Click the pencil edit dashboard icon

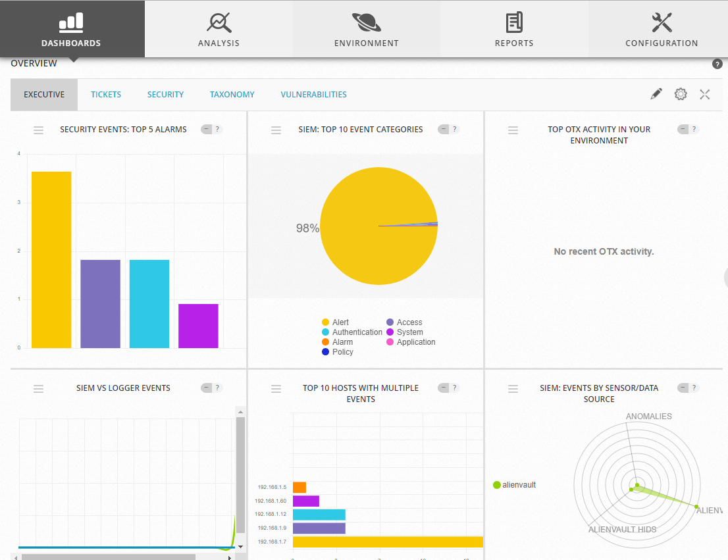(x=656, y=94)
